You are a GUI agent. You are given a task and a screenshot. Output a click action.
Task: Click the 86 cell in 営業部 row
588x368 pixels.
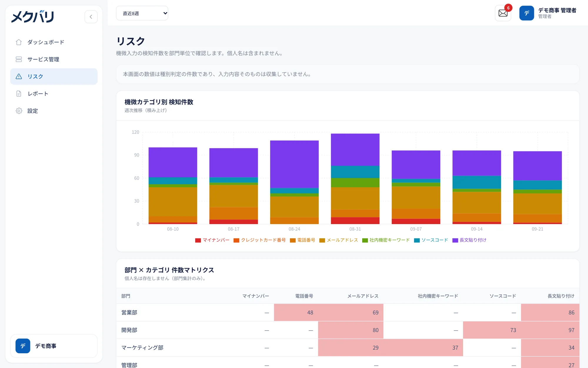click(x=550, y=313)
